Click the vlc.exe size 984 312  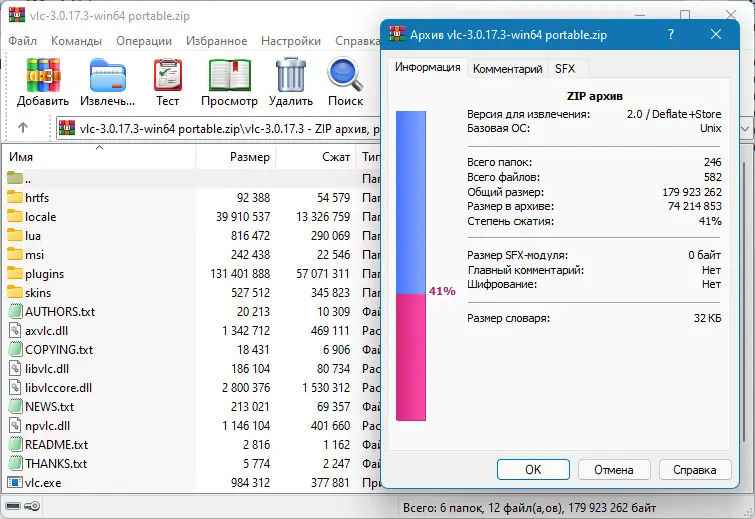pos(250,482)
